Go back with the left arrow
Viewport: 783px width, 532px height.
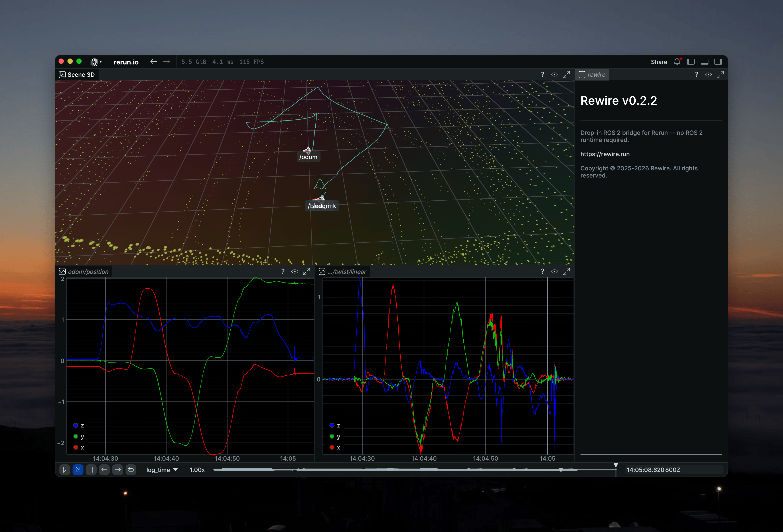coord(154,62)
